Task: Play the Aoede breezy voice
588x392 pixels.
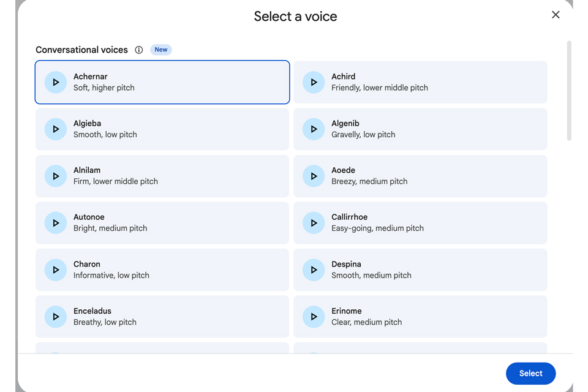Action: coord(314,176)
